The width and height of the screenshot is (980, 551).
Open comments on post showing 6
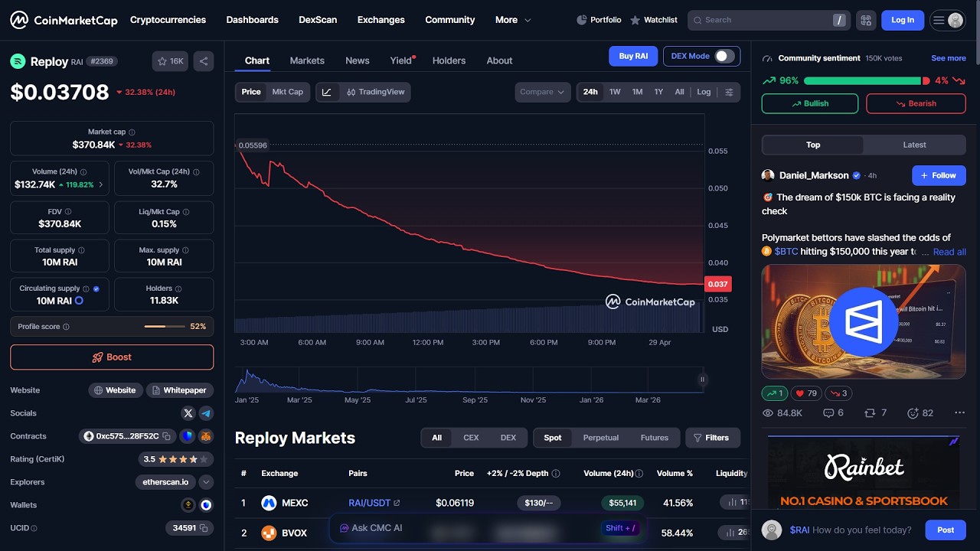click(833, 413)
